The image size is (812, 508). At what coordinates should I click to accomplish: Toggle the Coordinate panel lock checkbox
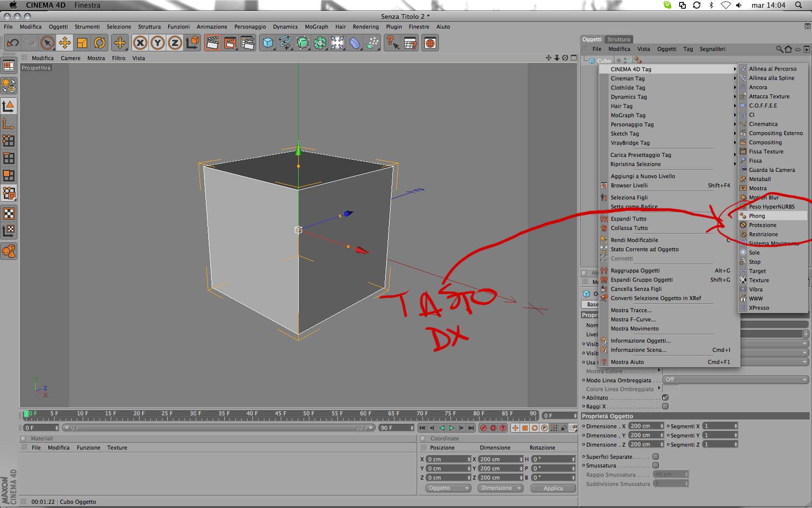tap(423, 438)
